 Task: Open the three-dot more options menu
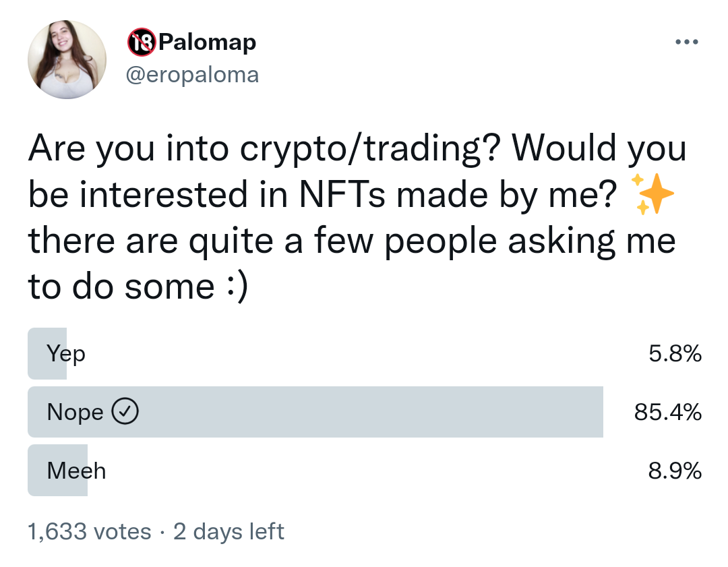click(x=686, y=42)
